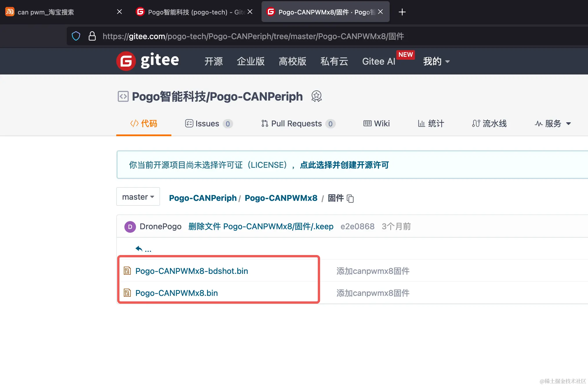Viewport: 588px width, 386px height.
Task: Click the tracking protection shield icon
Action: click(76, 36)
